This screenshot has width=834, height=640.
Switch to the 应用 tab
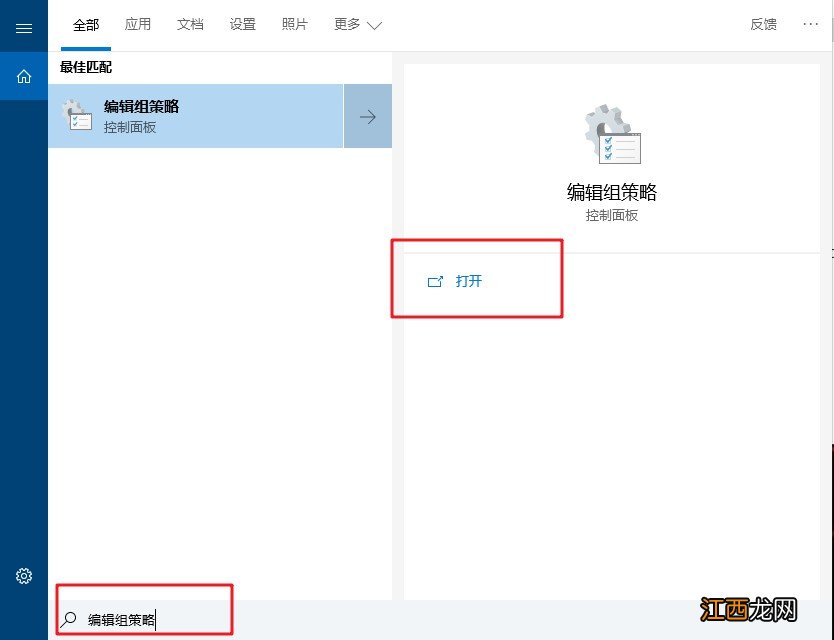pyautogui.click(x=138, y=24)
